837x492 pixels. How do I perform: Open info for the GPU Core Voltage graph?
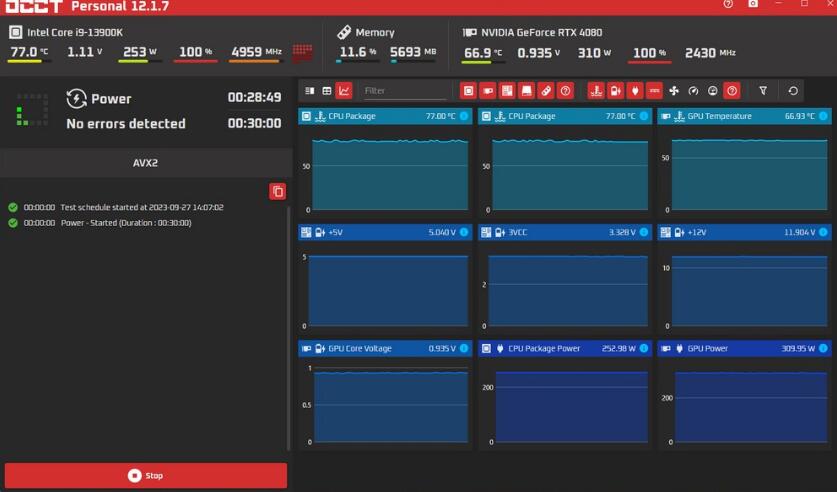tap(464, 348)
